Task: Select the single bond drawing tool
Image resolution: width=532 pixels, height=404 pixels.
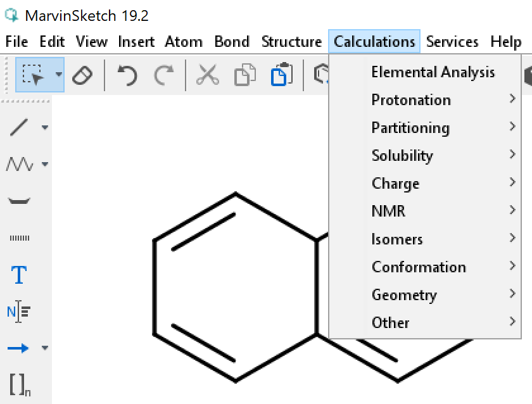Action: [x=19, y=127]
